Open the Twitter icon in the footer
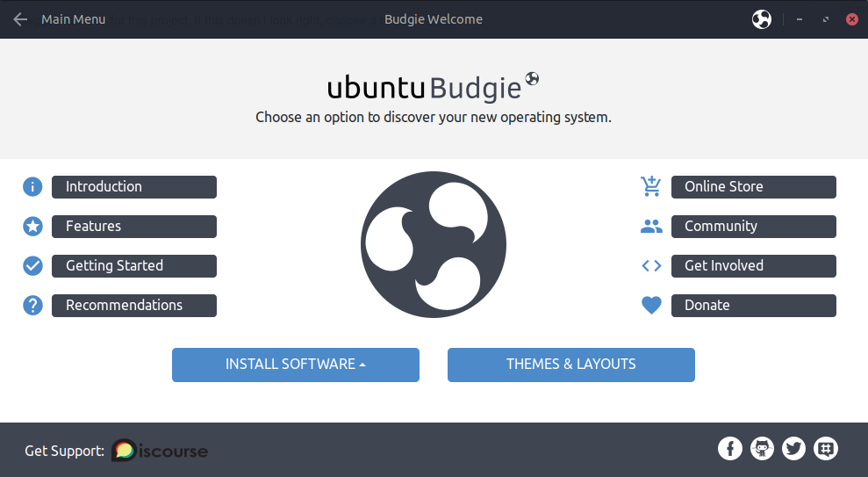This screenshot has height=477, width=868. click(793, 449)
